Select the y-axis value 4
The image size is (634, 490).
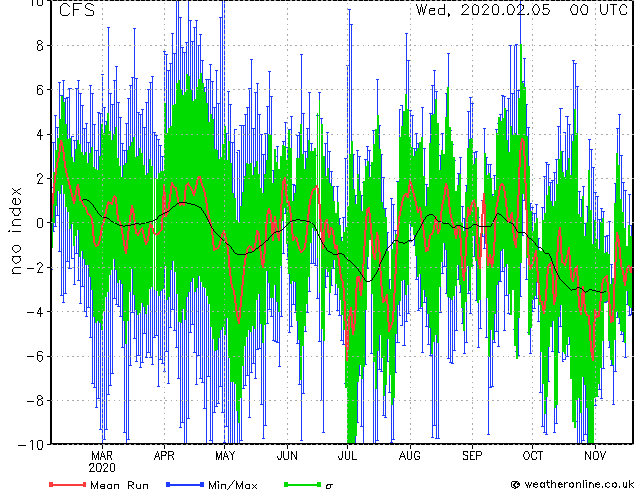click(40, 134)
